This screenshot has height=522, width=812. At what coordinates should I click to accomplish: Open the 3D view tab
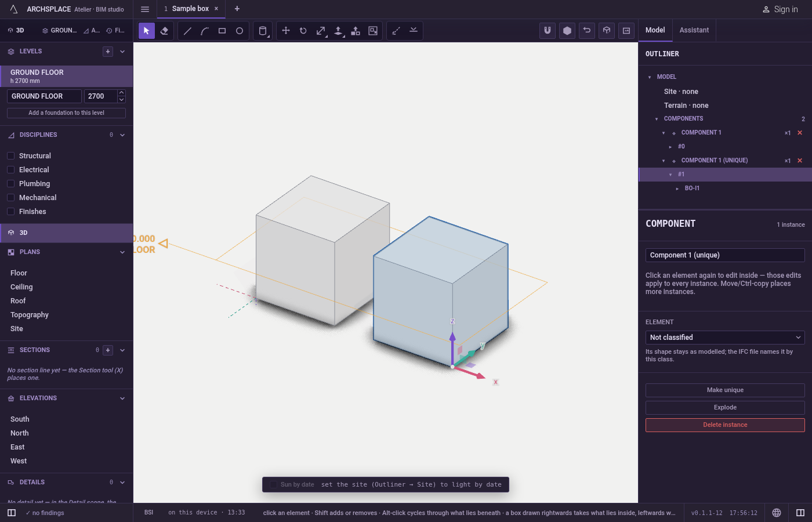[x=16, y=30]
